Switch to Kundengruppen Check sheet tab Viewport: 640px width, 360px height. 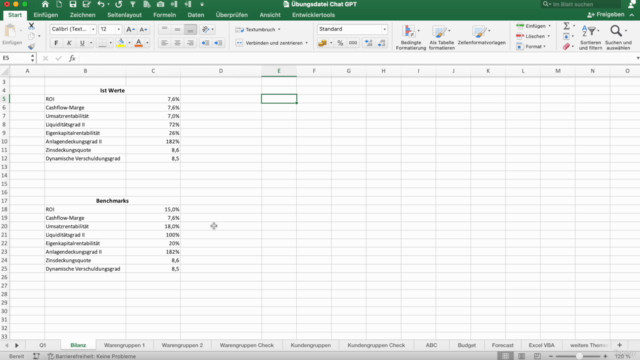[x=376, y=345]
